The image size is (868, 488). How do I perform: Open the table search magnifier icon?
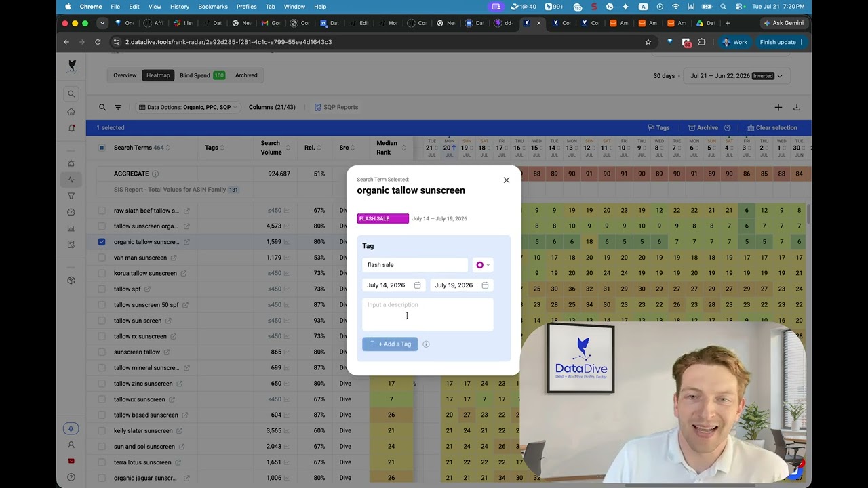(x=102, y=107)
